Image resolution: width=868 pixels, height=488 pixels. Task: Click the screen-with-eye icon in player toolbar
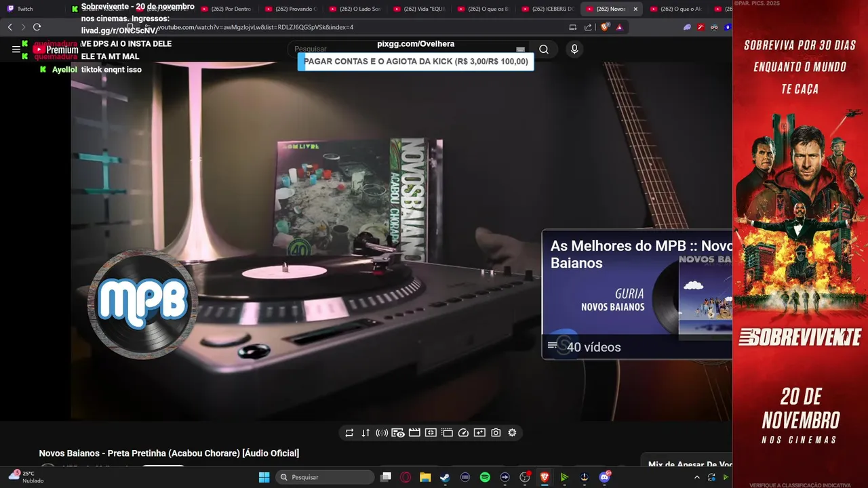398,433
